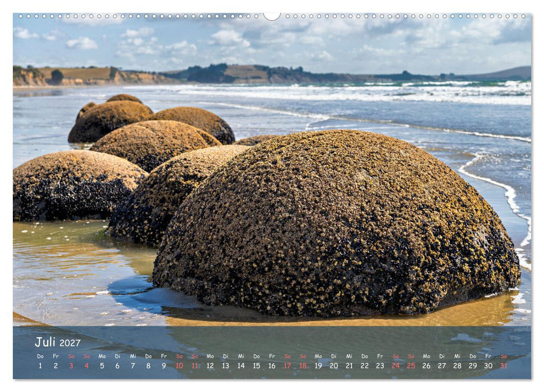Image resolution: width=544 pixels, height=392 pixels.
Task: Select day 5 in the calendar row
Action: [x=102, y=366]
